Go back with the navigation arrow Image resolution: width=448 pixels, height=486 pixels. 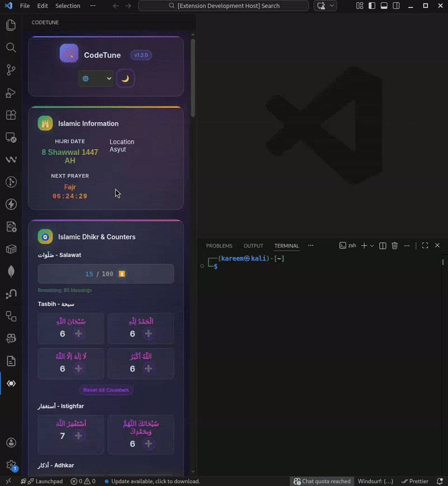116,6
